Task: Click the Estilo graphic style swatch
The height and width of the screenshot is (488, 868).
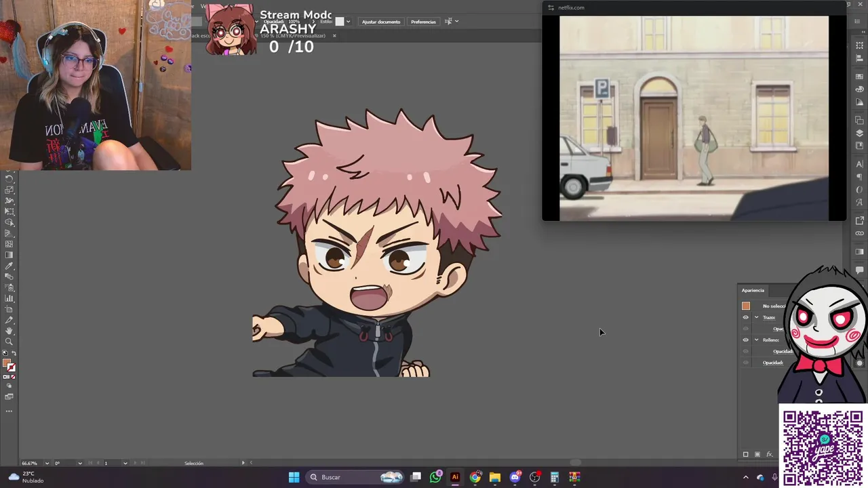Action: pyautogui.click(x=340, y=22)
